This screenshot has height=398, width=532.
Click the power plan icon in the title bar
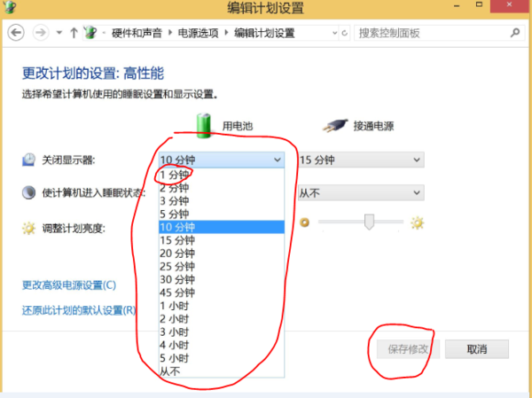click(10, 7)
